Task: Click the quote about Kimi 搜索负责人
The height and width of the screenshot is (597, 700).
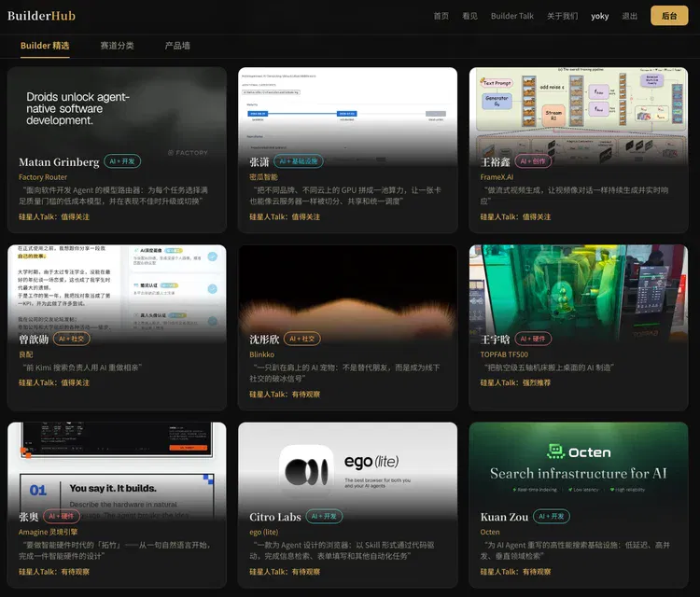Action: pyautogui.click(x=82, y=368)
